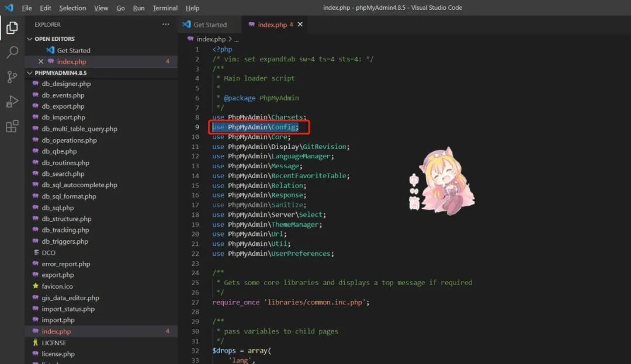The image size is (631, 364).
Task: Open db_sql.php file
Action: coord(57,208)
